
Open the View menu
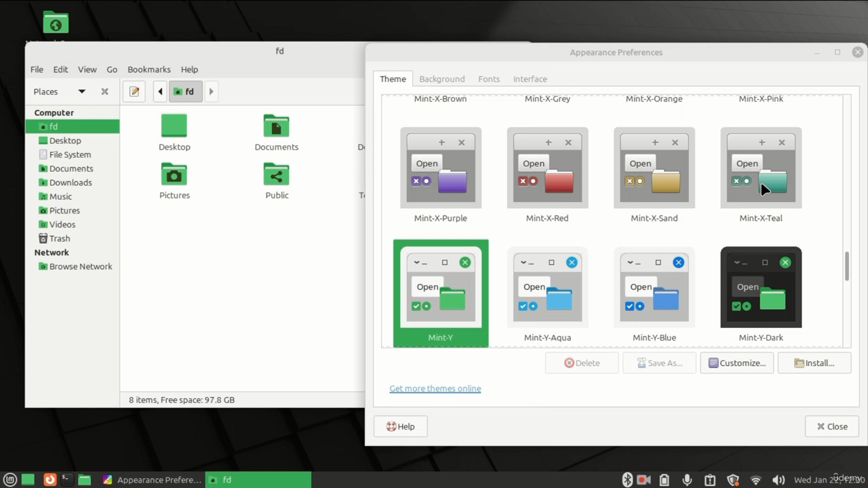[x=87, y=69]
